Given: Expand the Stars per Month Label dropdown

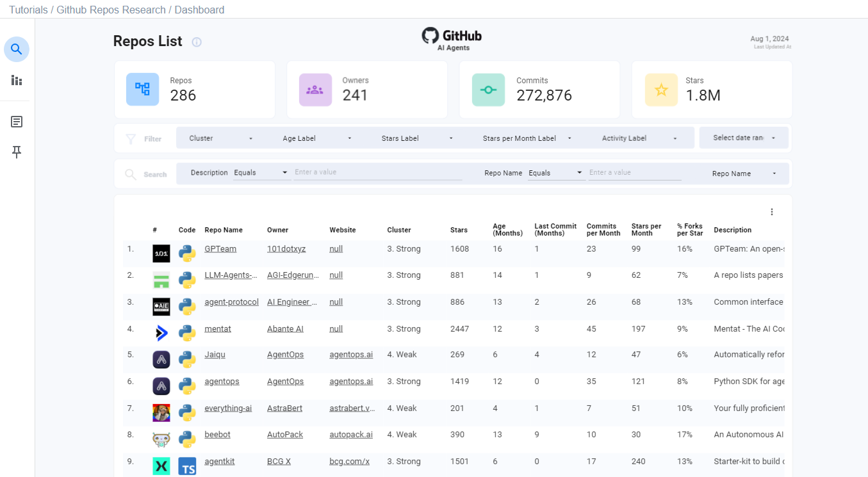Looking at the screenshot, I should click(x=527, y=138).
